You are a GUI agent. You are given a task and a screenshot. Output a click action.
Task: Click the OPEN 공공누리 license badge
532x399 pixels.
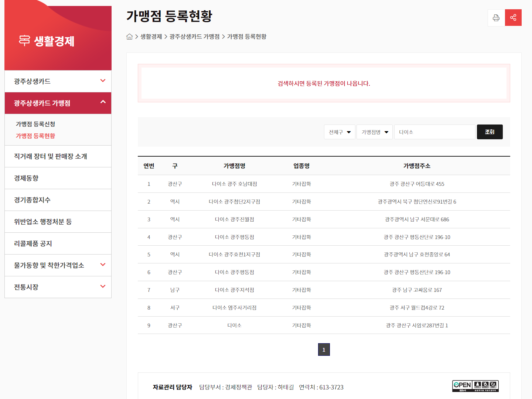point(475,386)
